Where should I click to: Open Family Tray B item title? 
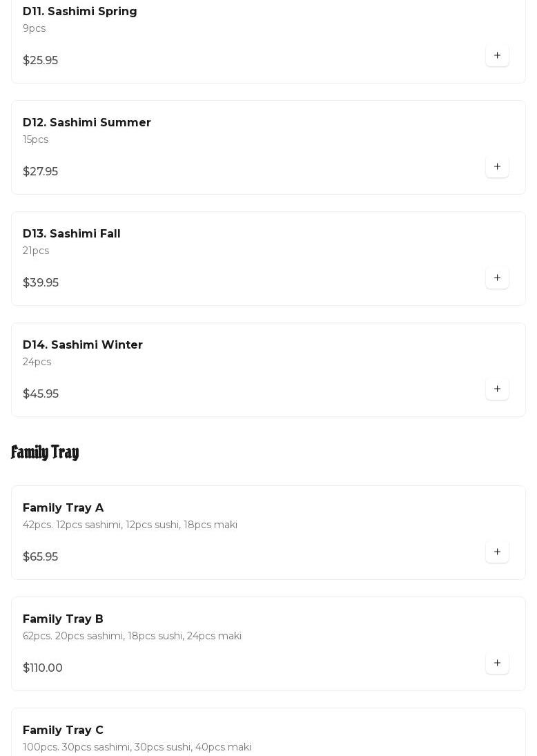63,619
